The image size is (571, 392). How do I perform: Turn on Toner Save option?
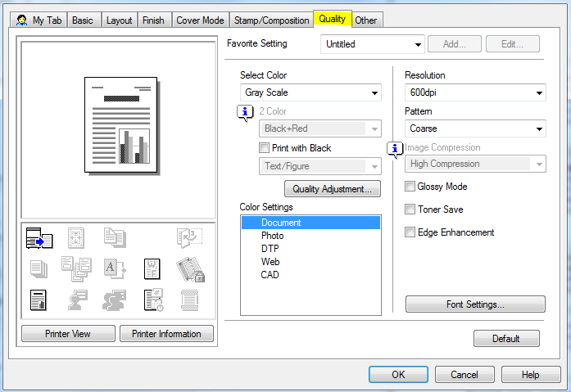(410, 210)
